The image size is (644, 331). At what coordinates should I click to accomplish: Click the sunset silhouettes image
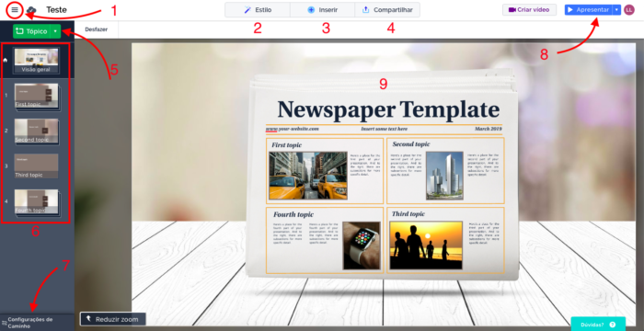tap(426, 245)
